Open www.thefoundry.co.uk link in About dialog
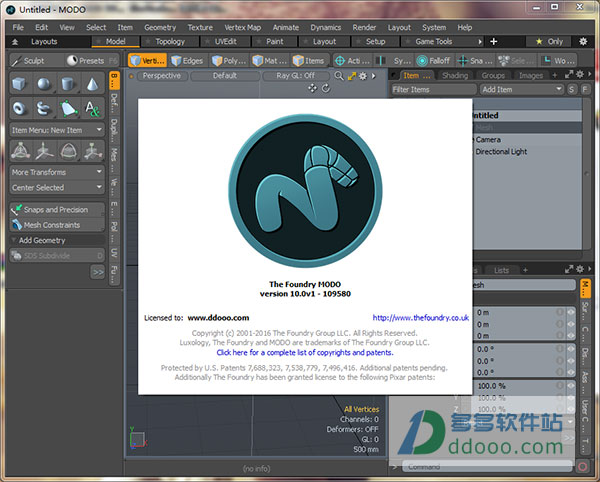 pyautogui.click(x=421, y=318)
